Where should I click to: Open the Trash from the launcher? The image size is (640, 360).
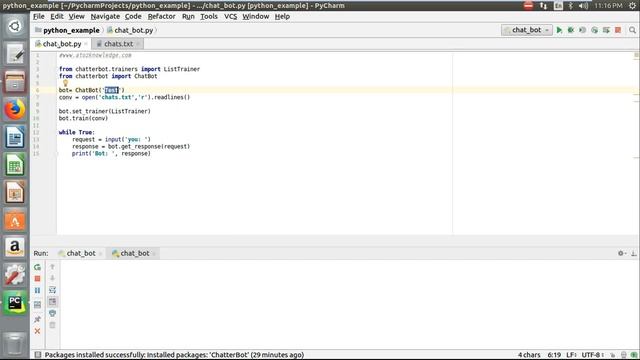coord(15,343)
